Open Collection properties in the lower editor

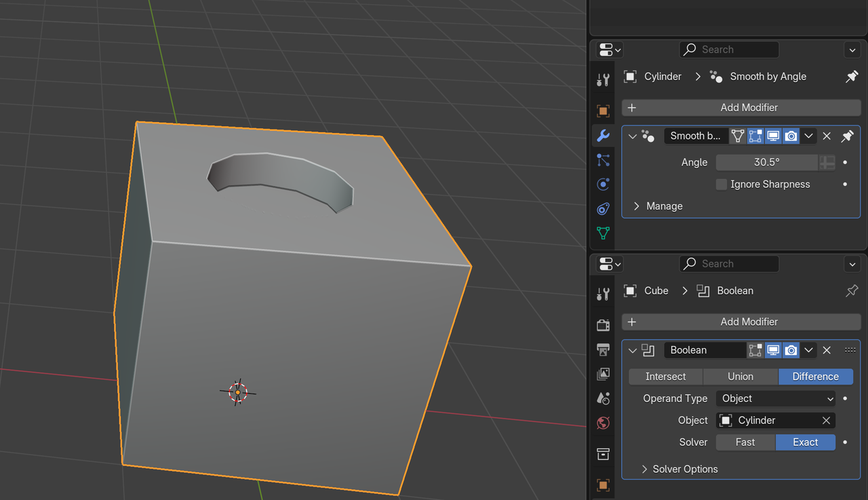pyautogui.click(x=603, y=454)
